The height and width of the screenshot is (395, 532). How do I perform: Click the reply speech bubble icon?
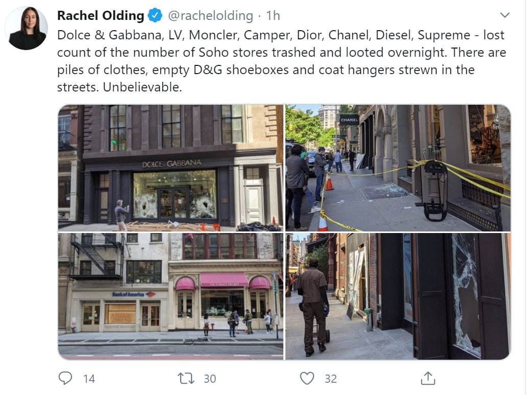coord(65,378)
